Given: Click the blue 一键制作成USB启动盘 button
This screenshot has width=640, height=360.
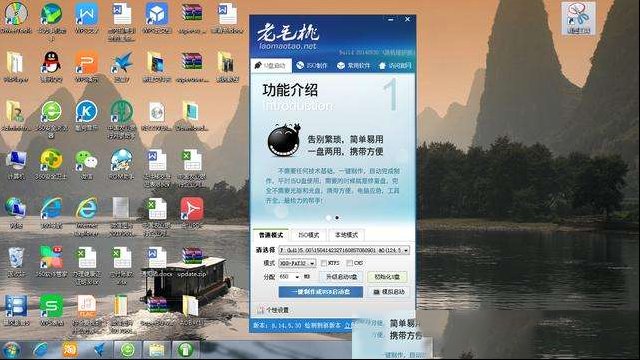Looking at the screenshot, I should [x=320, y=292].
